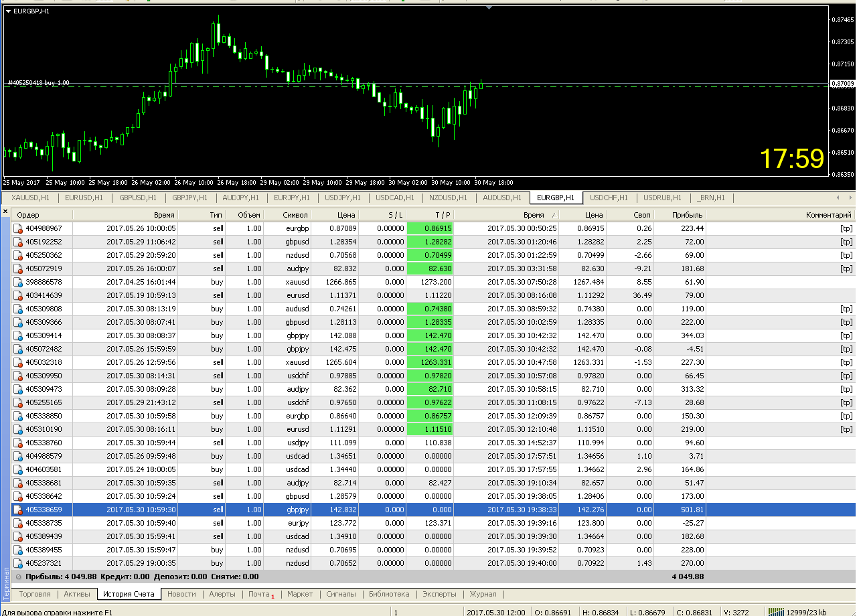Close the Terminal panel with the X icon
861x616 pixels.
coord(5,212)
